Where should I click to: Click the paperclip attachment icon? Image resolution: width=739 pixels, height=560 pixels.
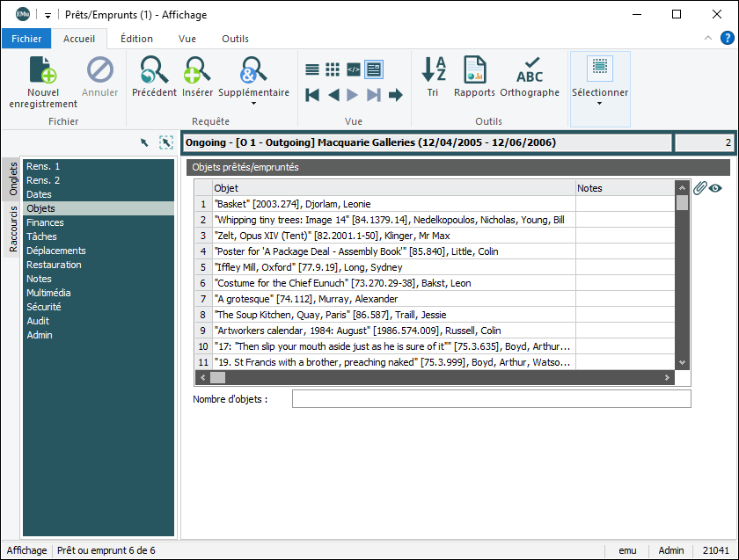[x=700, y=187]
